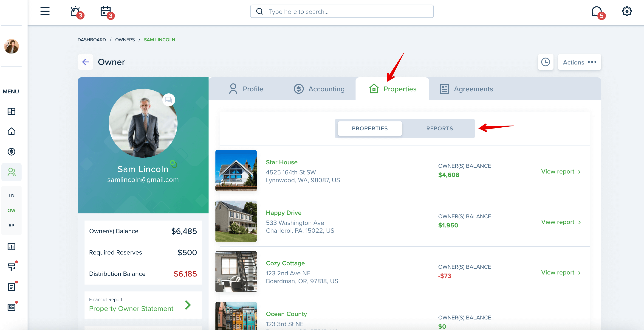Switch to the Agreements tab
The height and width of the screenshot is (330, 644).
[466, 89]
